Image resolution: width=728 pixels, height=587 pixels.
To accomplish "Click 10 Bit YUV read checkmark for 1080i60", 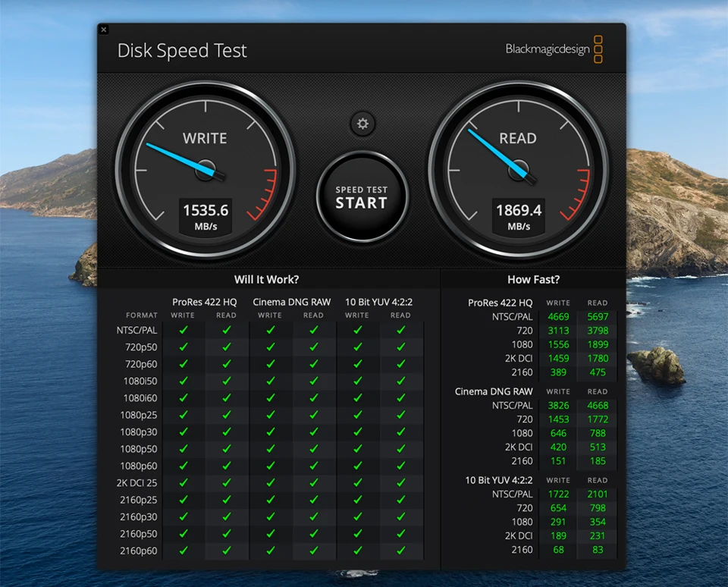I will click(400, 397).
